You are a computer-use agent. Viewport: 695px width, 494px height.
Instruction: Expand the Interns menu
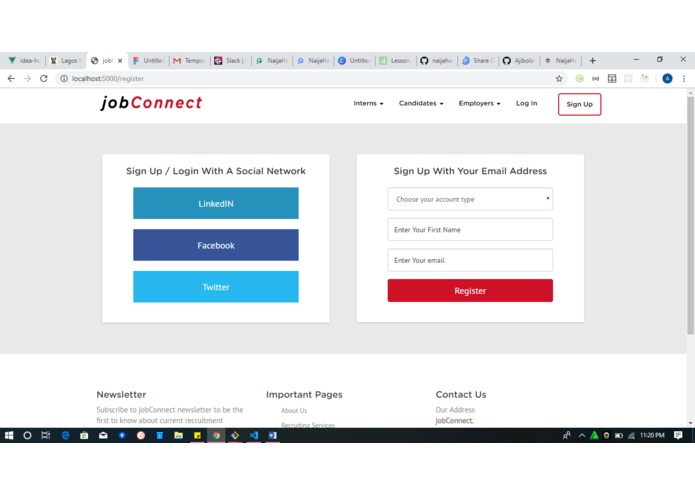click(368, 103)
